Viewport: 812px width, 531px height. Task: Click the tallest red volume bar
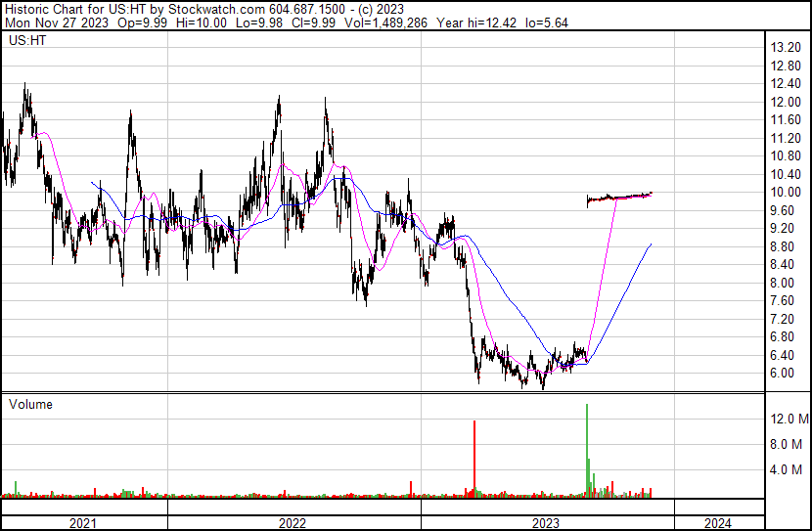(474, 458)
